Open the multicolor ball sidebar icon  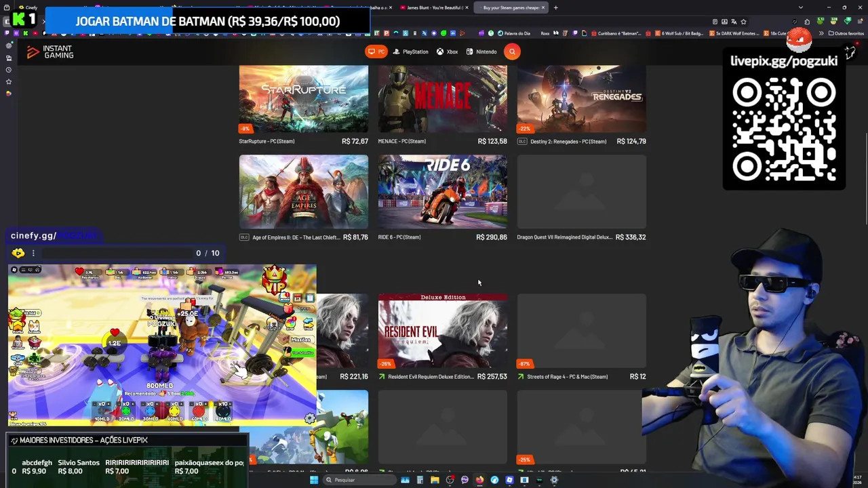pos(8,93)
